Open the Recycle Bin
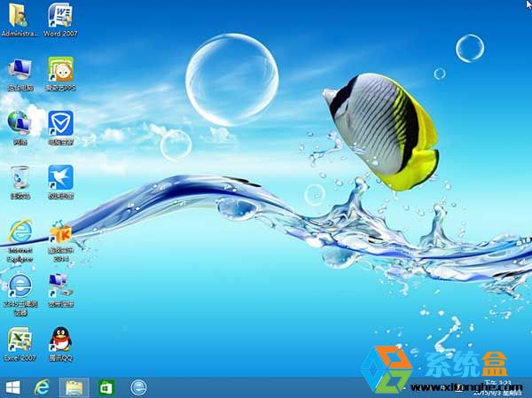 pos(19,176)
